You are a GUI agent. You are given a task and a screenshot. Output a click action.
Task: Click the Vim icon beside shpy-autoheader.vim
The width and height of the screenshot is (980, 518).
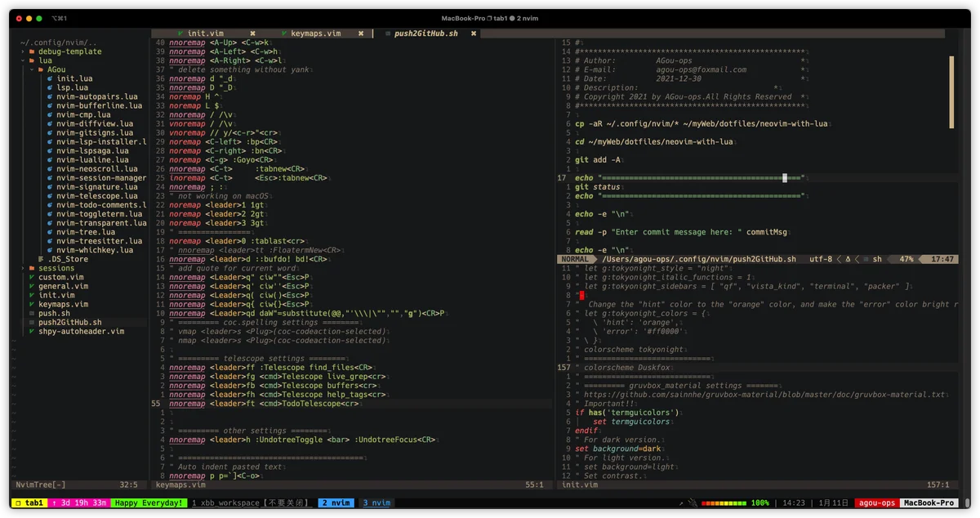[x=32, y=331]
